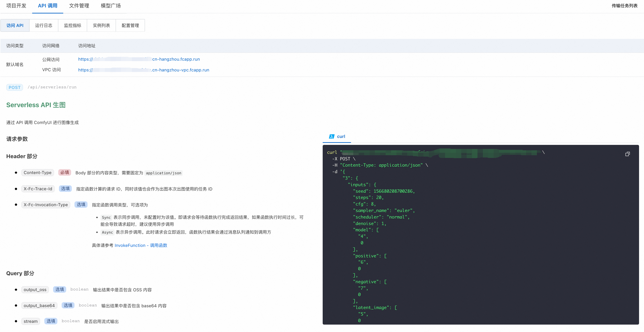The height and width of the screenshot is (332, 644).
Task: Open 运行日志 sub-tab
Action: (43, 25)
